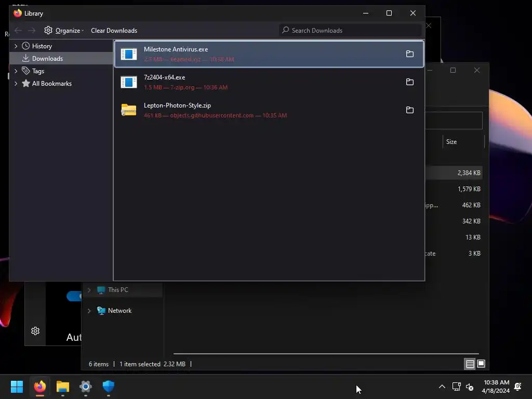532x399 pixels.
Task: Click Clear Downloads
Action: click(114, 31)
